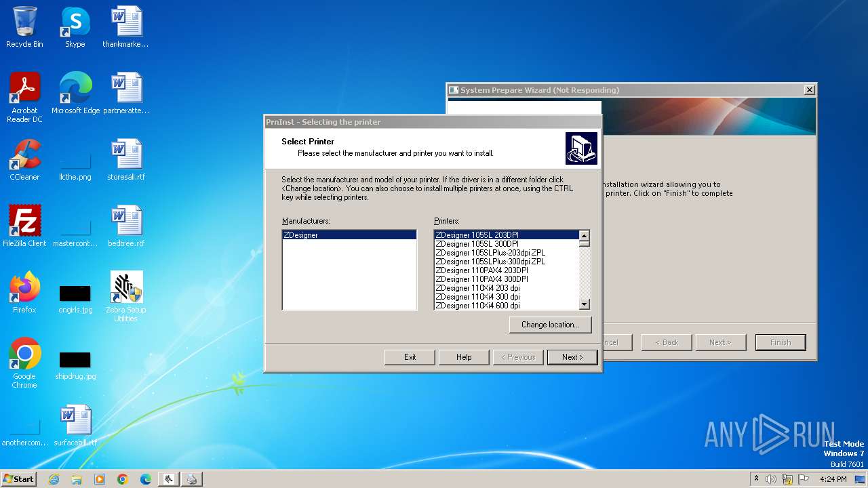Click Edge icon in taskbar
868x488 pixels.
point(146,479)
